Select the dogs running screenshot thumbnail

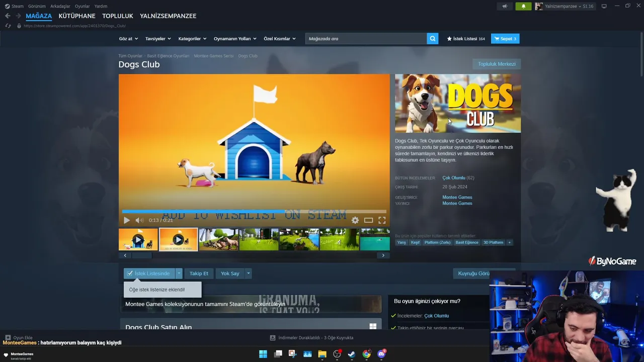tap(219, 239)
